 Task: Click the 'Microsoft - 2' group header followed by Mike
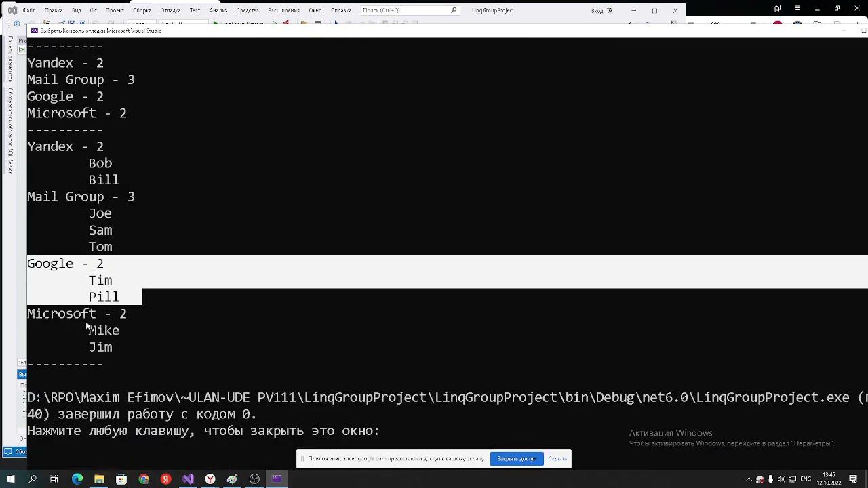77,314
